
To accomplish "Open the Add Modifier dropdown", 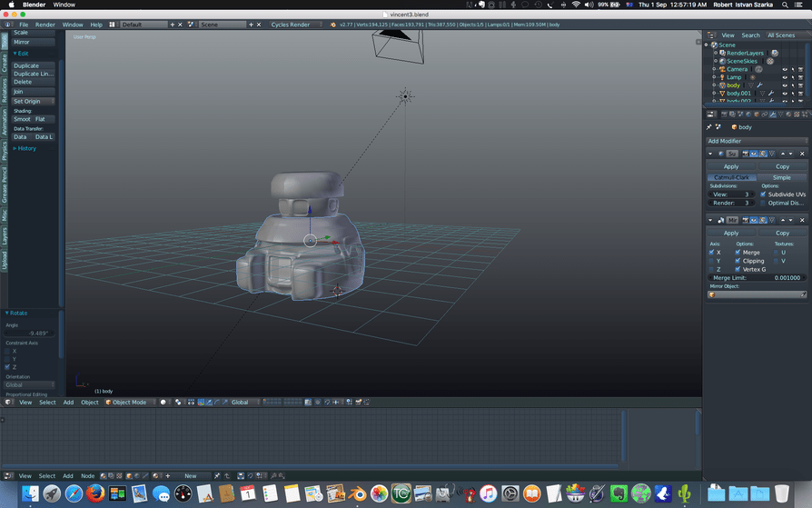I will click(756, 141).
